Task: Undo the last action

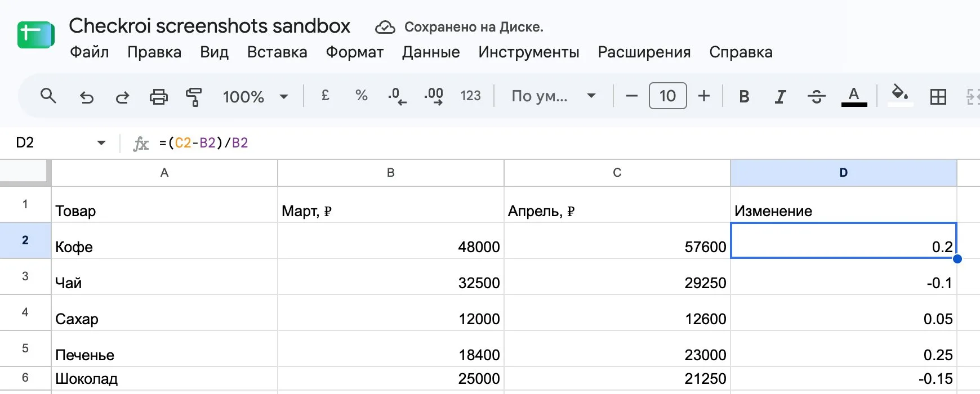Action: tap(86, 97)
